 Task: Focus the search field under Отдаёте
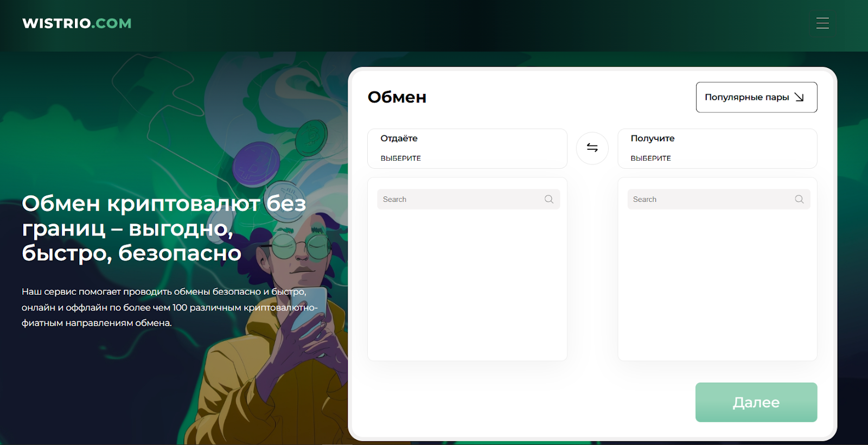(461, 199)
